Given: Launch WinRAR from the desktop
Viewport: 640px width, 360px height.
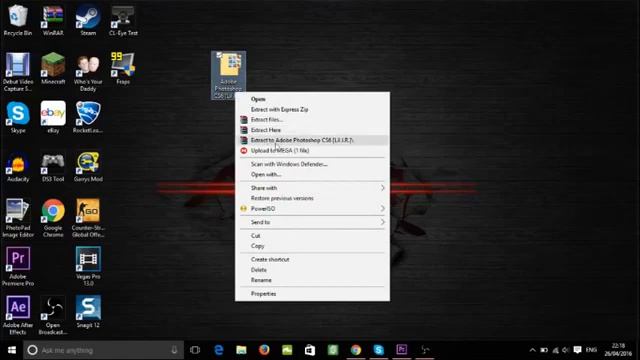Looking at the screenshot, I should pyautogui.click(x=53, y=20).
